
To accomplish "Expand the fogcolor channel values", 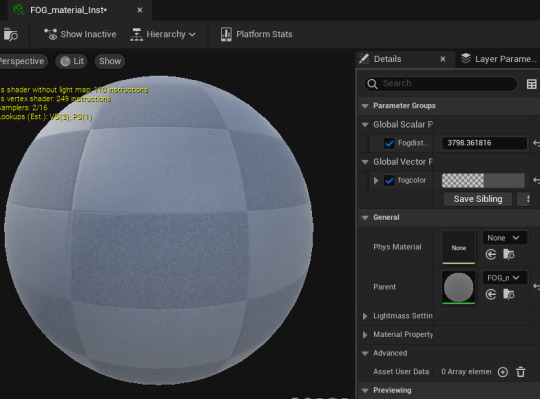I will [x=376, y=180].
